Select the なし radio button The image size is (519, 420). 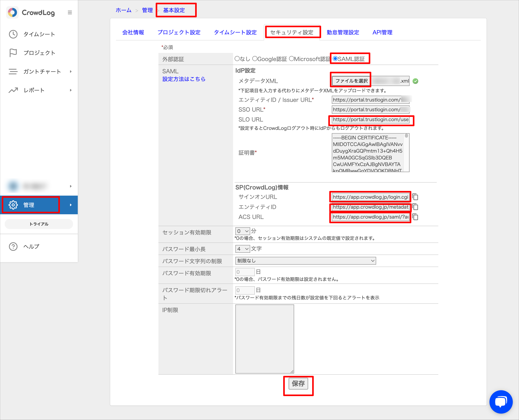[x=237, y=59]
